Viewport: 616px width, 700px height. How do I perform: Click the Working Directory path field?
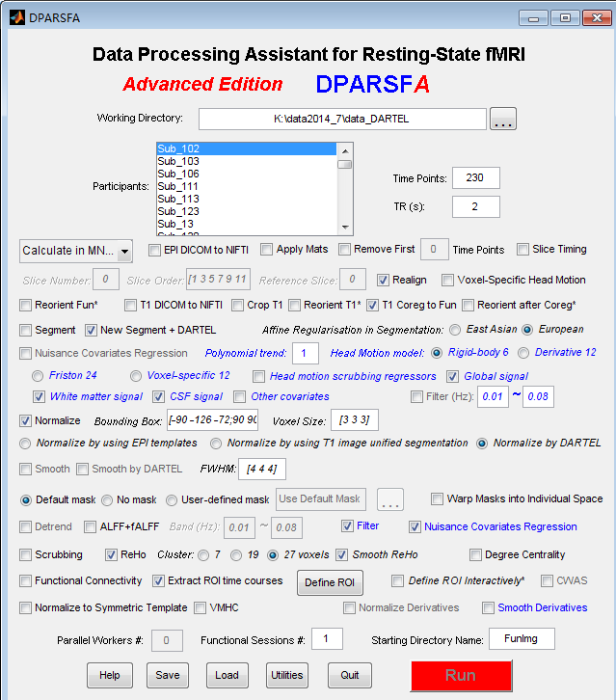click(x=342, y=119)
